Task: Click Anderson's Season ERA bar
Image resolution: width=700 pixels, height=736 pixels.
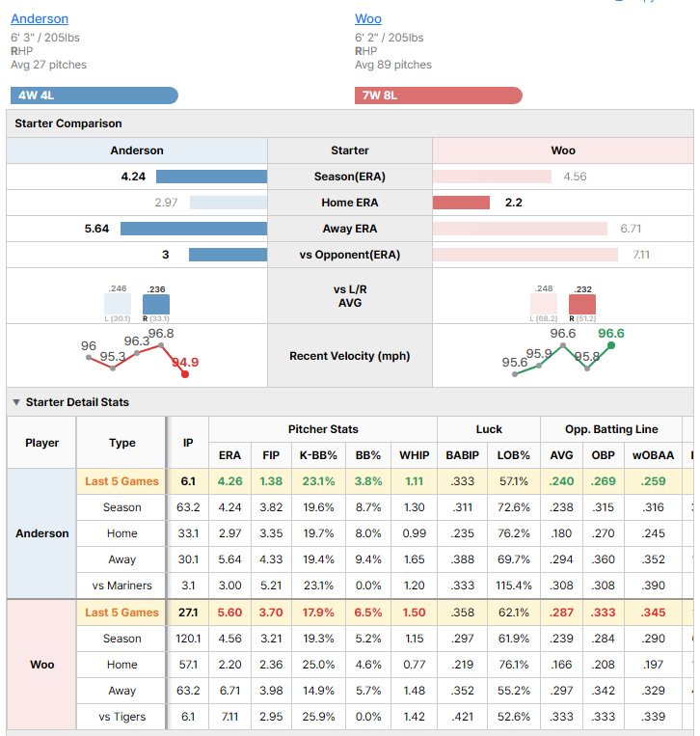Action: (211, 177)
